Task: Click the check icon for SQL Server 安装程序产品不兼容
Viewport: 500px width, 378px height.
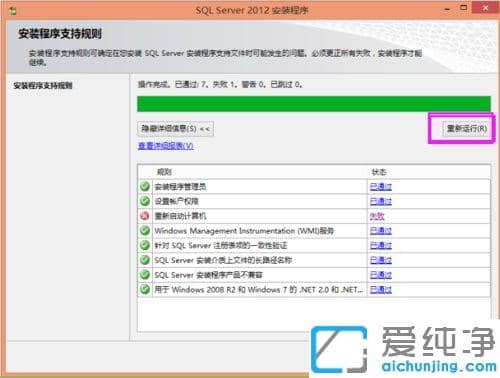Action: pyautogui.click(x=145, y=275)
